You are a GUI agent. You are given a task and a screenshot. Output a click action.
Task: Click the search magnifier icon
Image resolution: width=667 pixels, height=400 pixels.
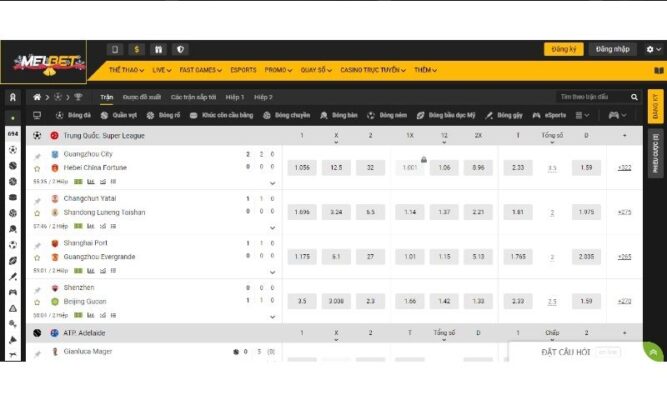634,97
